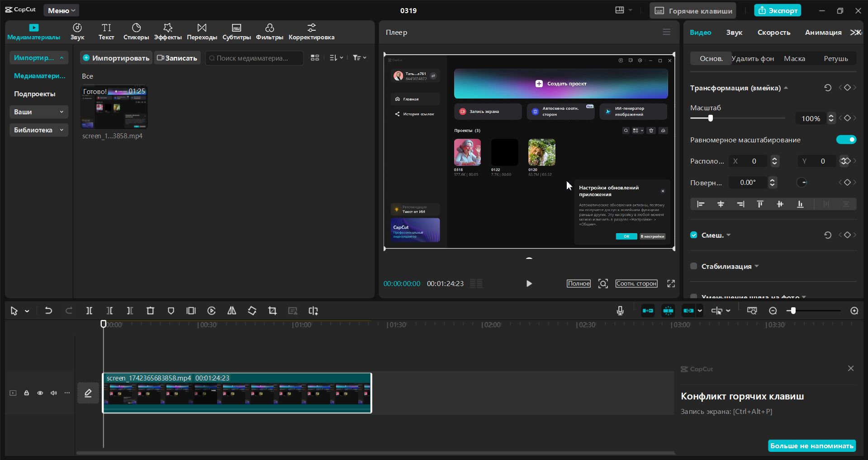Click the reverse playback tool icon
Image resolution: width=868 pixels, height=460 pixels.
[211, 311]
